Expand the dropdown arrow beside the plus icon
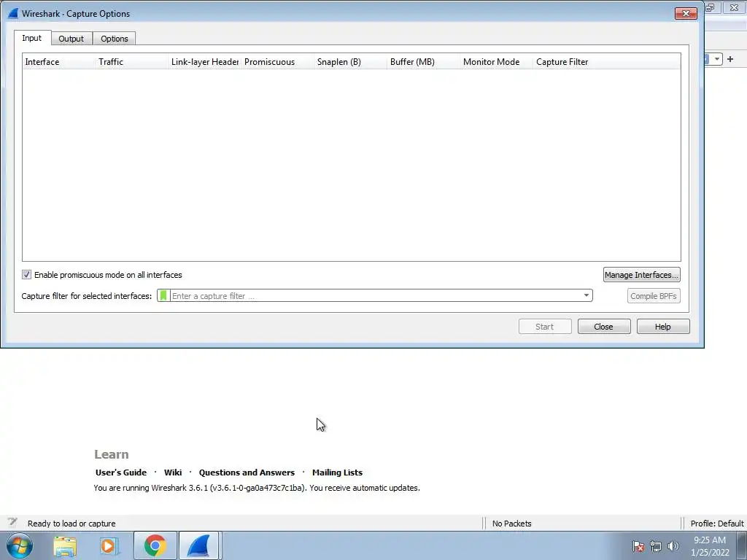Image resolution: width=747 pixels, height=560 pixels. [x=717, y=59]
